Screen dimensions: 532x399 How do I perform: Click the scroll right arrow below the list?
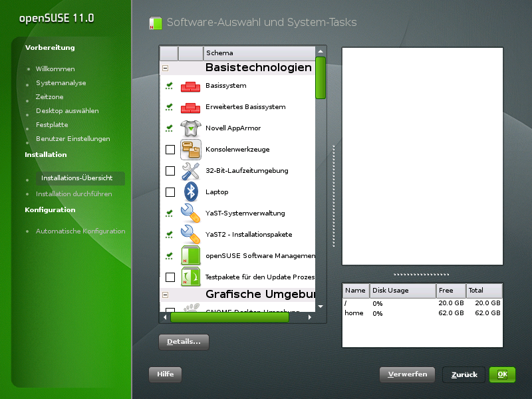pyautogui.click(x=309, y=318)
